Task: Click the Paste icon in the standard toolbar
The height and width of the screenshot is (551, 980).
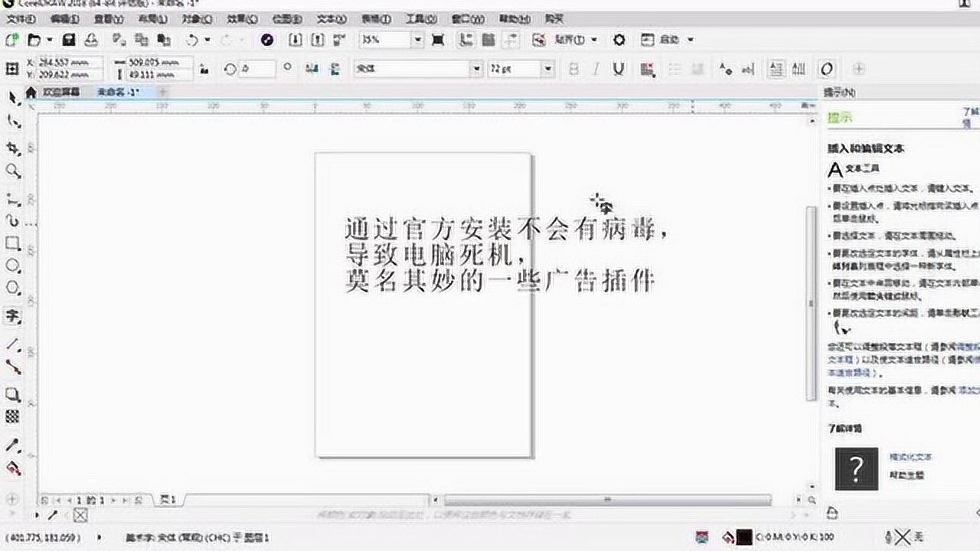Action: click(163, 39)
